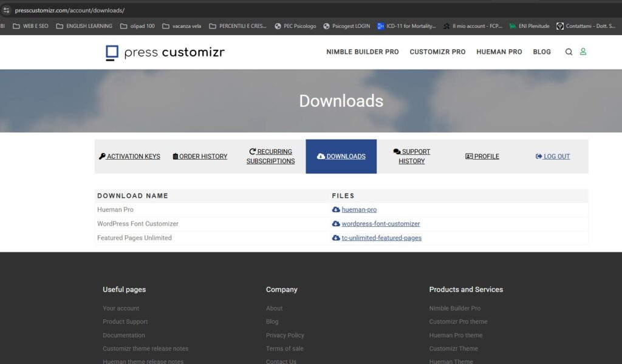Download the wordpress-font-customizer file

(381, 224)
